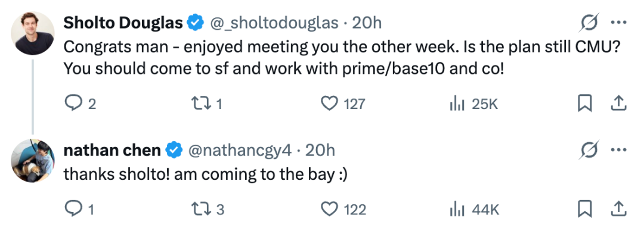Screen dimensions: 644x231
Task: Share nathan chen's reply
Action: [618, 210]
